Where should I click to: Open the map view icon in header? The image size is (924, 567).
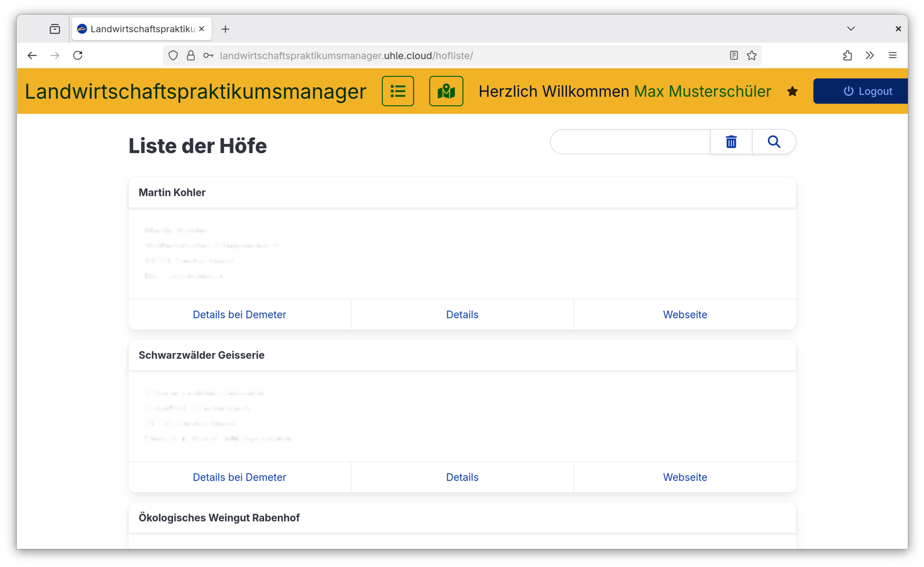point(446,91)
